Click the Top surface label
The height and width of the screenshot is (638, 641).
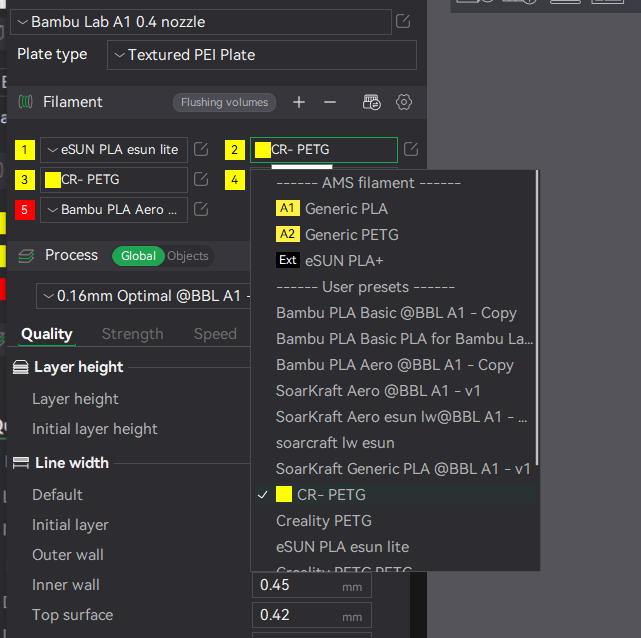point(72,615)
